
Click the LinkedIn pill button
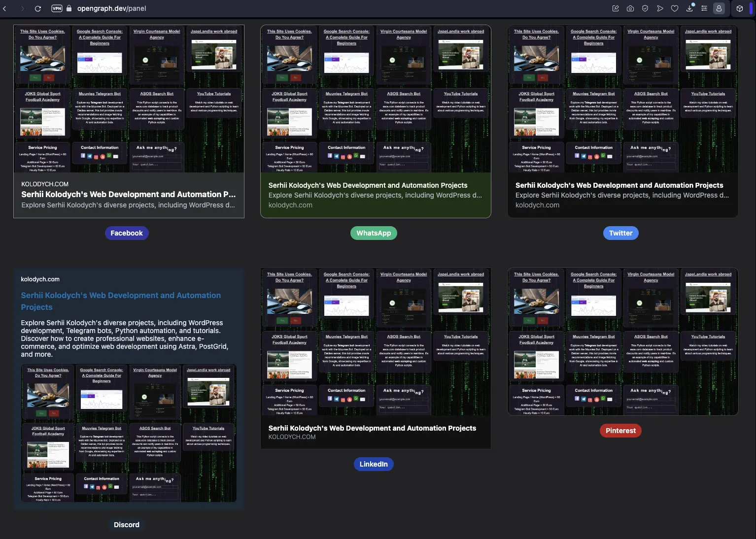click(x=374, y=464)
